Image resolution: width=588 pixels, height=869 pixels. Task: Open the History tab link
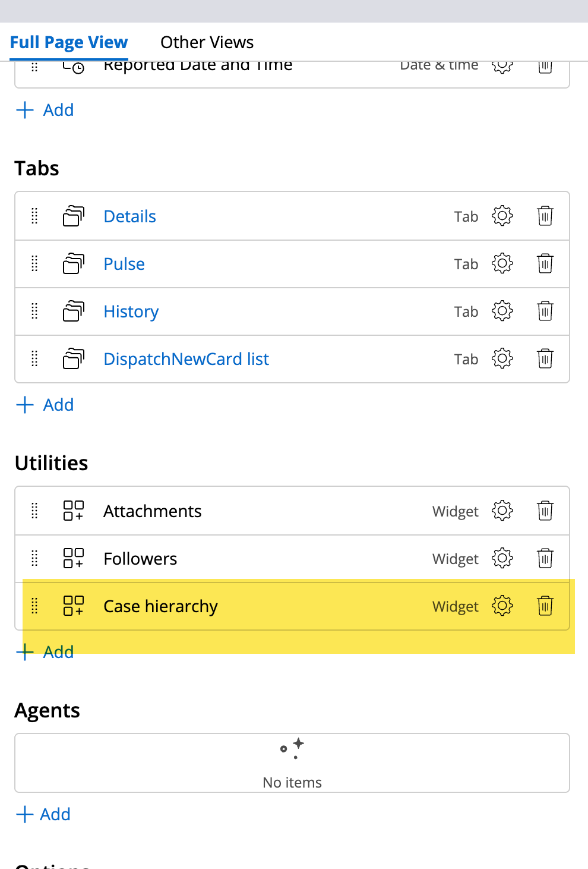coord(131,311)
